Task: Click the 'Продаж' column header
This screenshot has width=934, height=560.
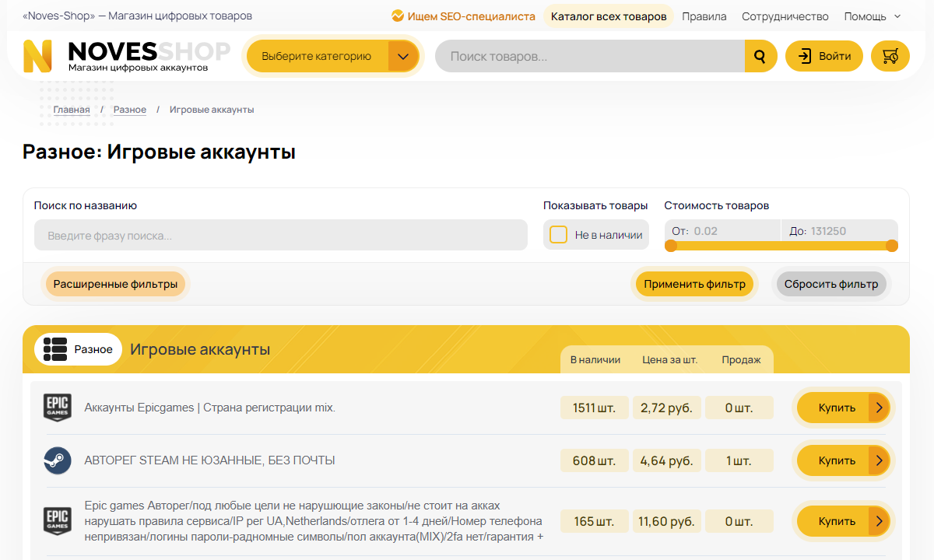Action: pos(741,360)
